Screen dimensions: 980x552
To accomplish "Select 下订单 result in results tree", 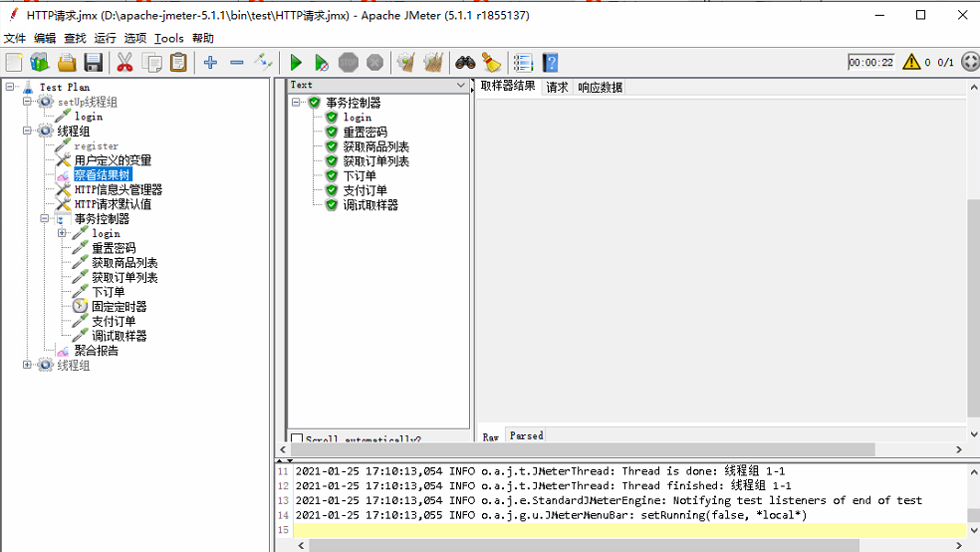I will pos(360,175).
